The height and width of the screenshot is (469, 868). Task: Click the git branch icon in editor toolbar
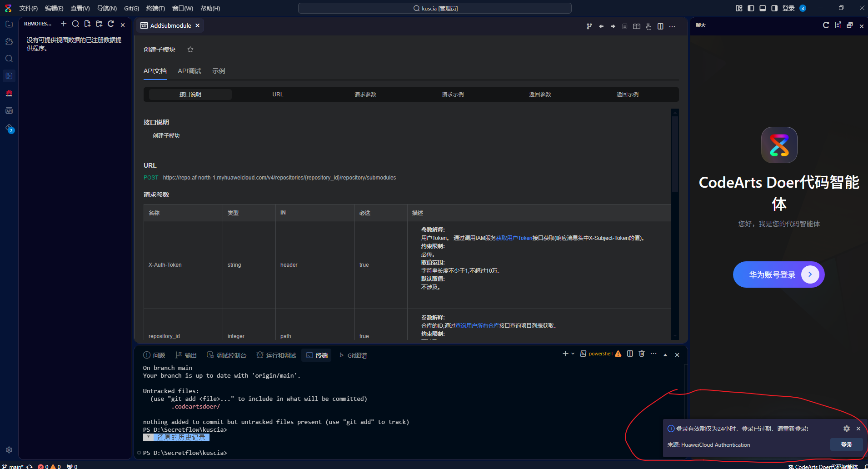[x=589, y=26]
